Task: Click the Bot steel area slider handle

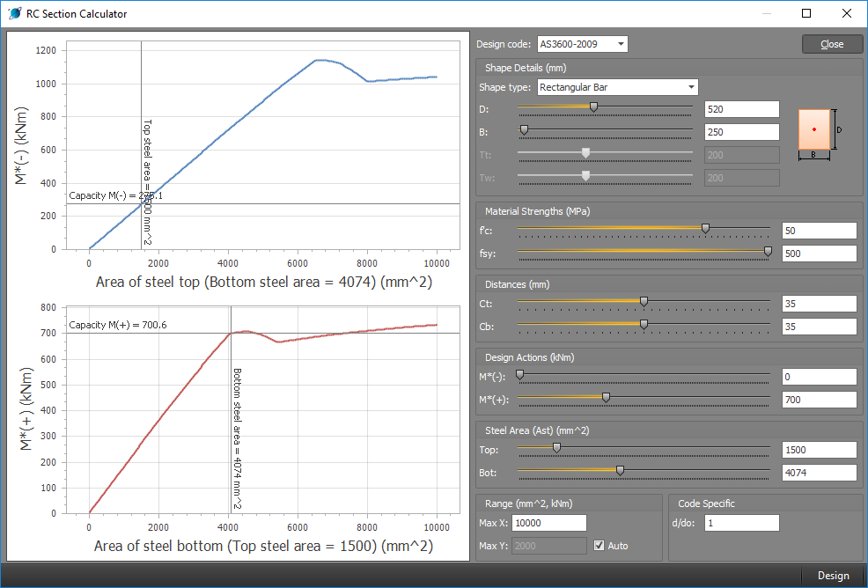Action: 620,471
